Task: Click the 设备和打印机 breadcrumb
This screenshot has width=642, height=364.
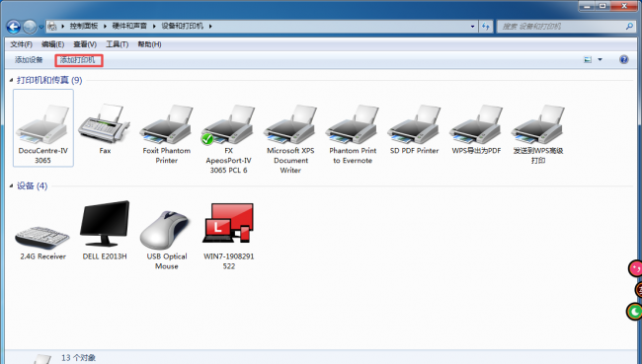Action: [182, 27]
